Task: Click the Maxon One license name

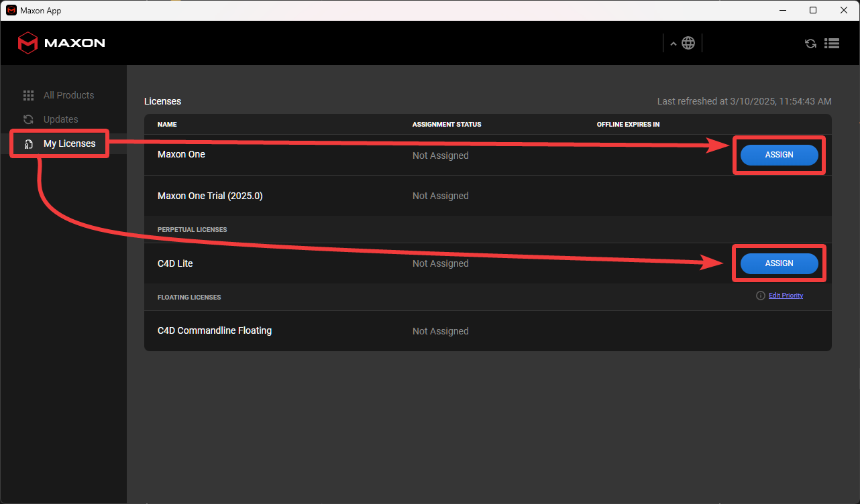Action: 181,154
